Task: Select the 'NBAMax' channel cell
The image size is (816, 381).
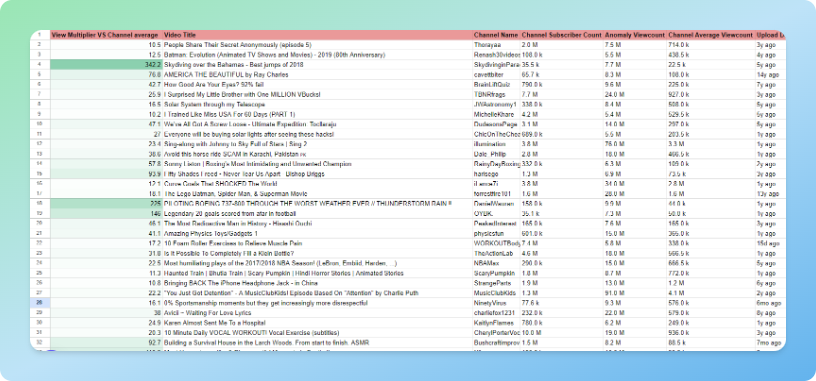Action: (496, 263)
